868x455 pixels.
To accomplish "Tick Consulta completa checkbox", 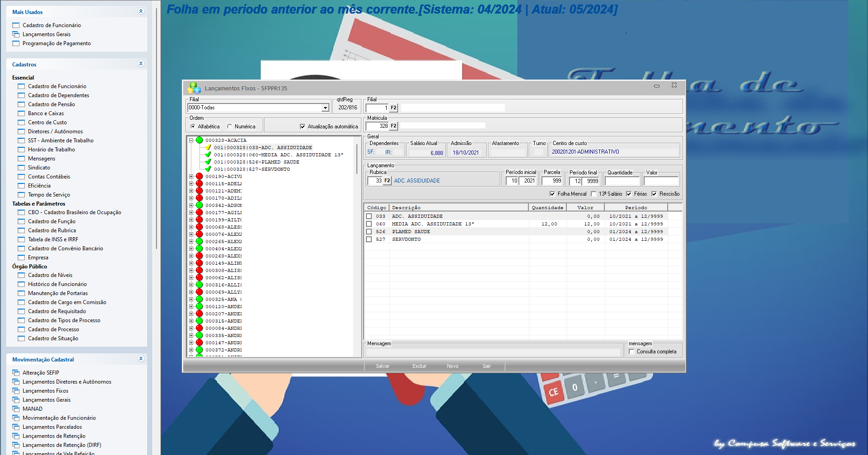I will pos(631,352).
